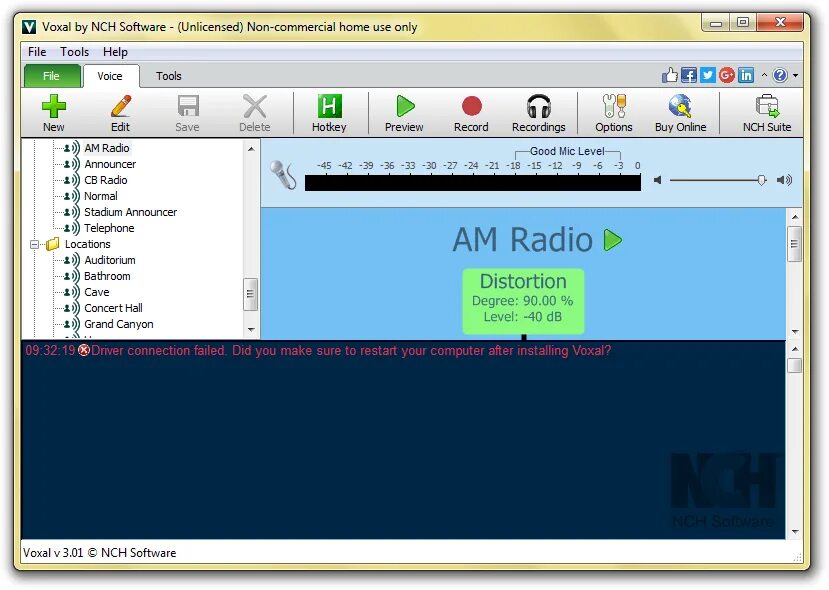Open the File menu

tap(37, 52)
